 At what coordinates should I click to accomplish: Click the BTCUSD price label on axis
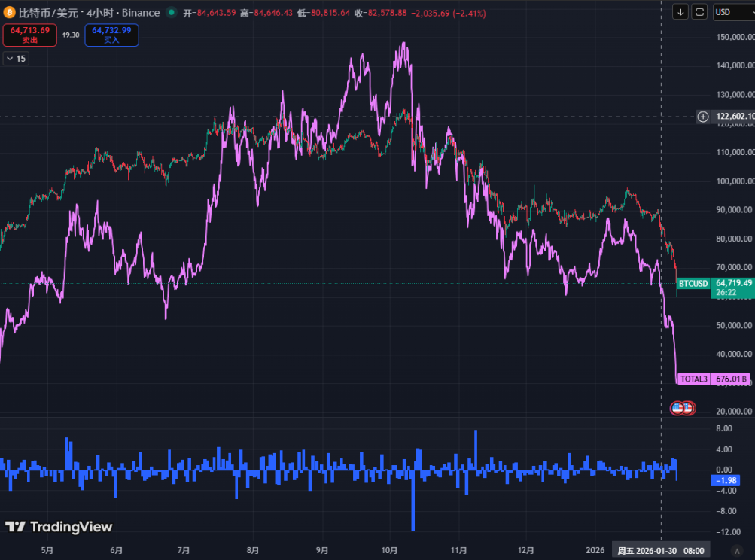[693, 283]
